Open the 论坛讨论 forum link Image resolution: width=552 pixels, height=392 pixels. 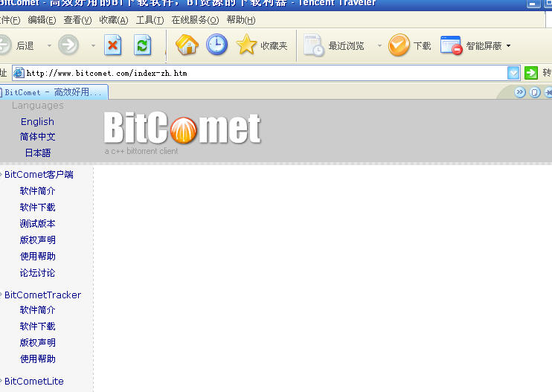click(37, 273)
